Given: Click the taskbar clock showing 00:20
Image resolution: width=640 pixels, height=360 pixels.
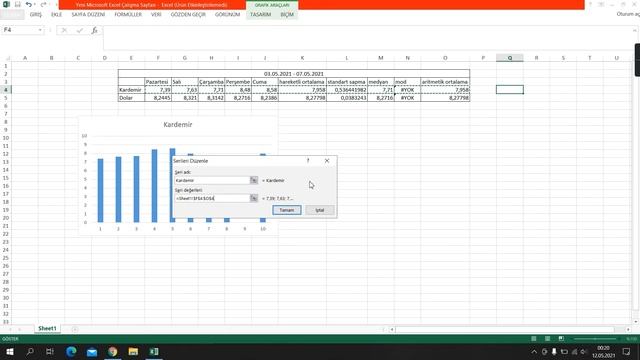Looking at the screenshot, I should [604, 348].
